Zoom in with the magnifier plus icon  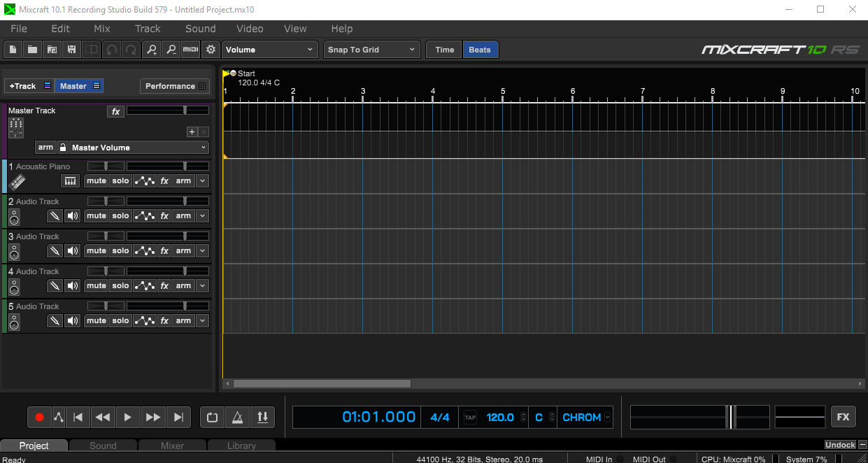tap(151, 50)
